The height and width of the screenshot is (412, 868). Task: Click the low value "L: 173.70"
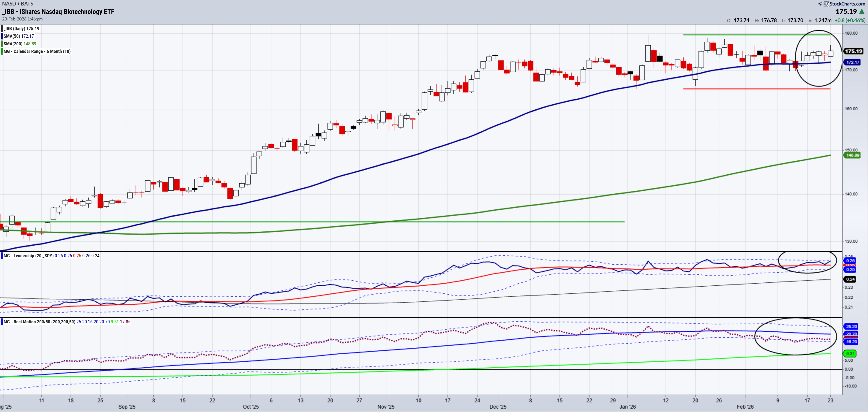(x=793, y=20)
